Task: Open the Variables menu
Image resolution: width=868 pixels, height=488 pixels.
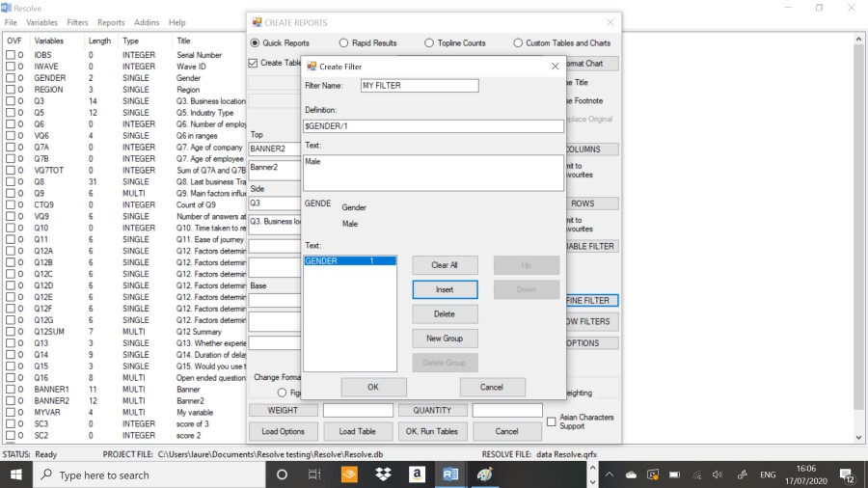Action: click(42, 23)
